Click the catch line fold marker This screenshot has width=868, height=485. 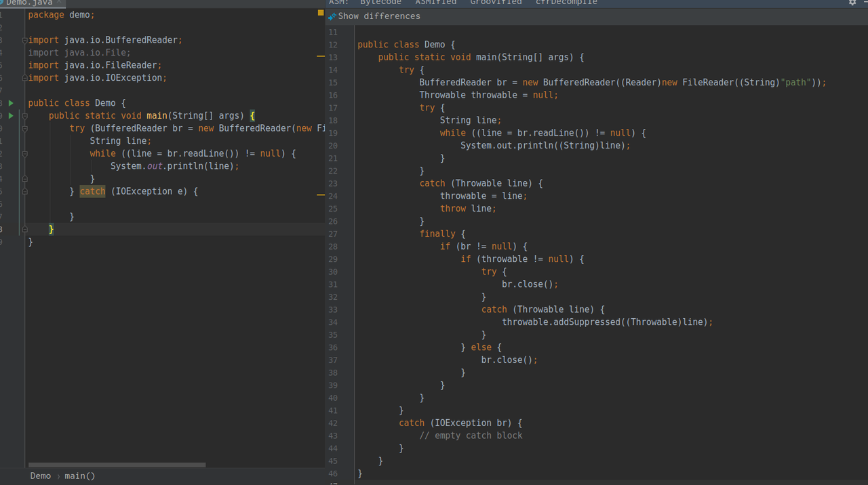click(x=25, y=192)
